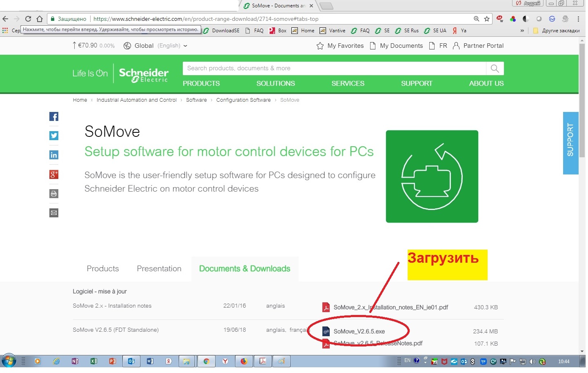This screenshot has width=588, height=373.
Task: Email this page via envelope icon
Action: [54, 213]
